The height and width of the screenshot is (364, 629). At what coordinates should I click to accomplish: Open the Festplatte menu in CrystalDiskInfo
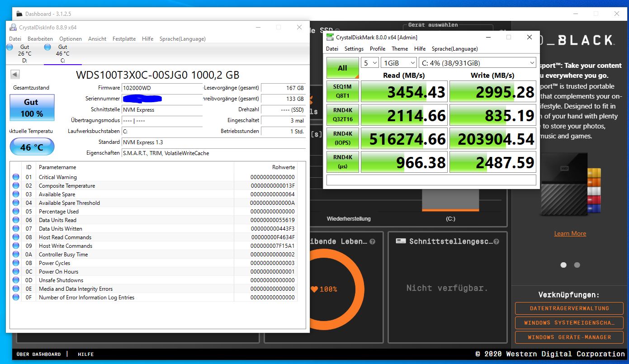(124, 39)
